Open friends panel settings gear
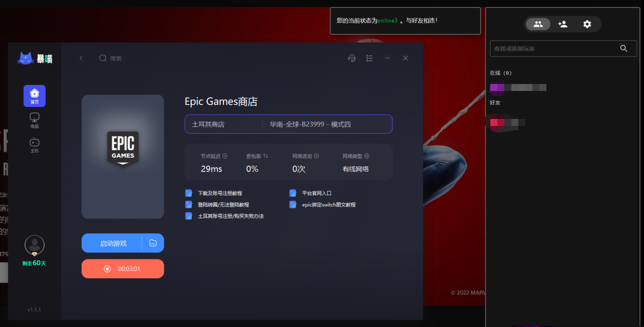This screenshot has width=644, height=327. point(587,24)
